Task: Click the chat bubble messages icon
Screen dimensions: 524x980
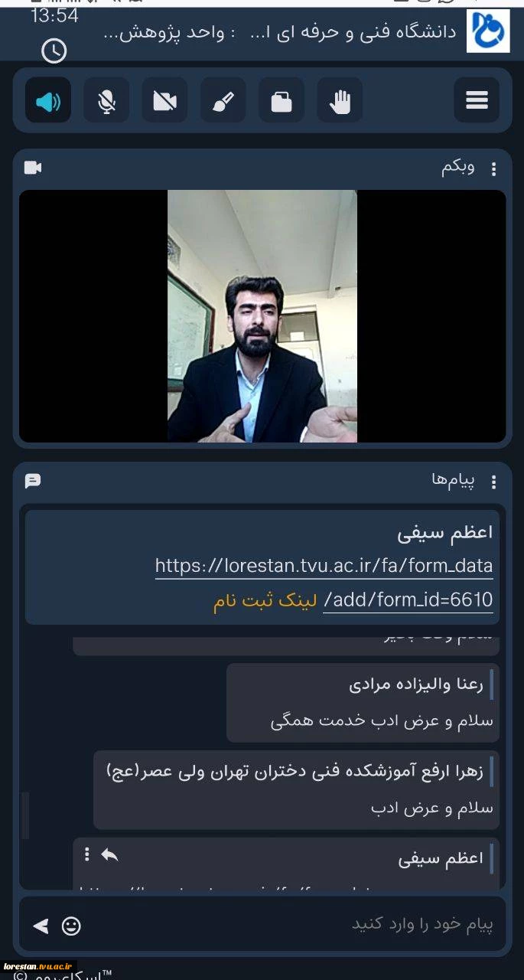Action: 32,481
